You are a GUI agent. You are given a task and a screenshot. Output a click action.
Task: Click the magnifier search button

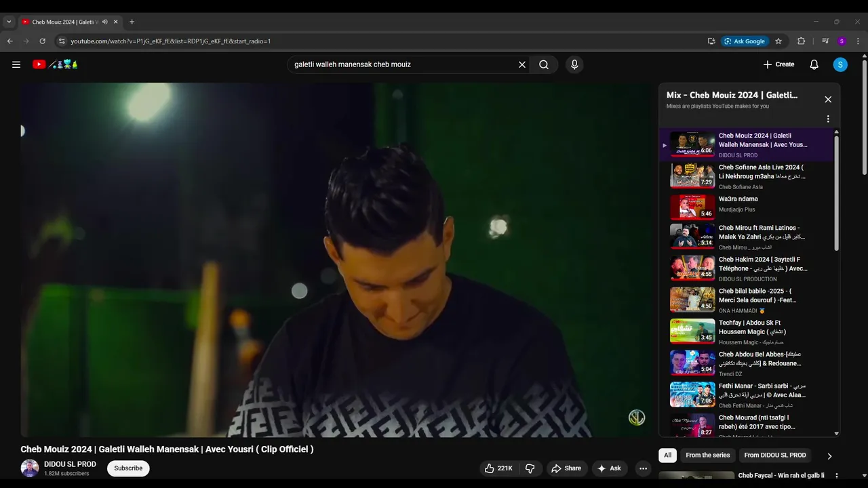(x=544, y=64)
